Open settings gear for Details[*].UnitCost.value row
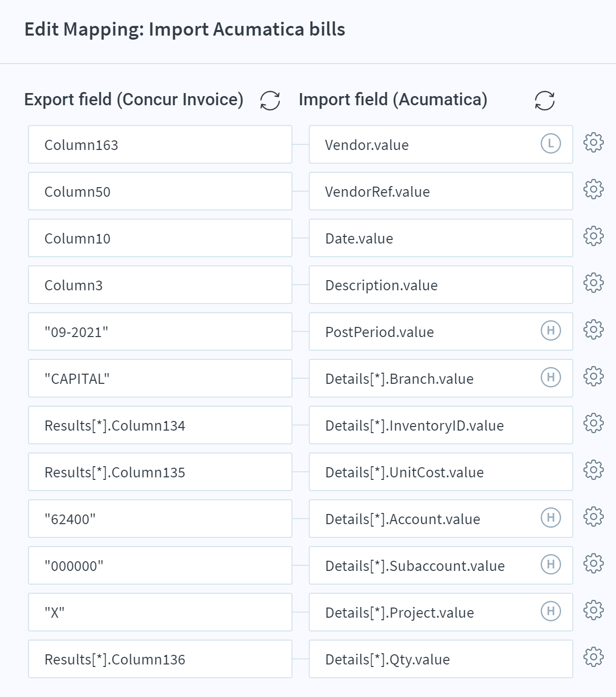Viewport: 616px width, 697px height. click(594, 470)
